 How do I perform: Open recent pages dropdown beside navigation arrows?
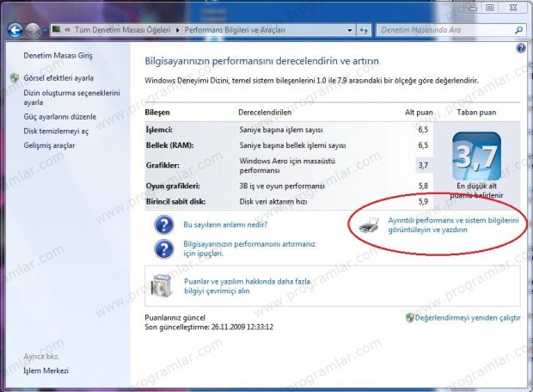[46, 31]
